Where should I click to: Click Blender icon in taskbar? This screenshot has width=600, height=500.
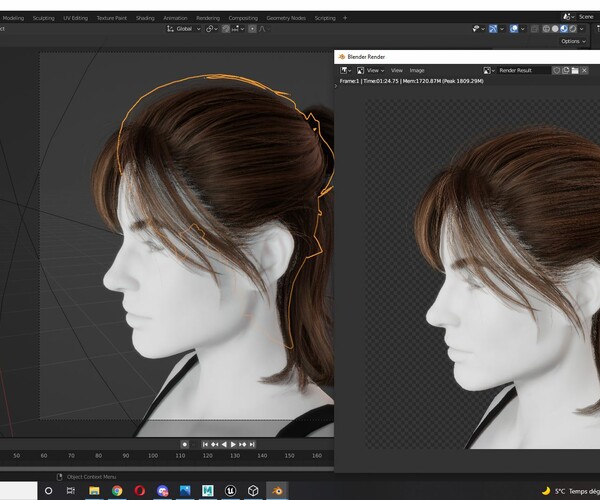(277, 490)
